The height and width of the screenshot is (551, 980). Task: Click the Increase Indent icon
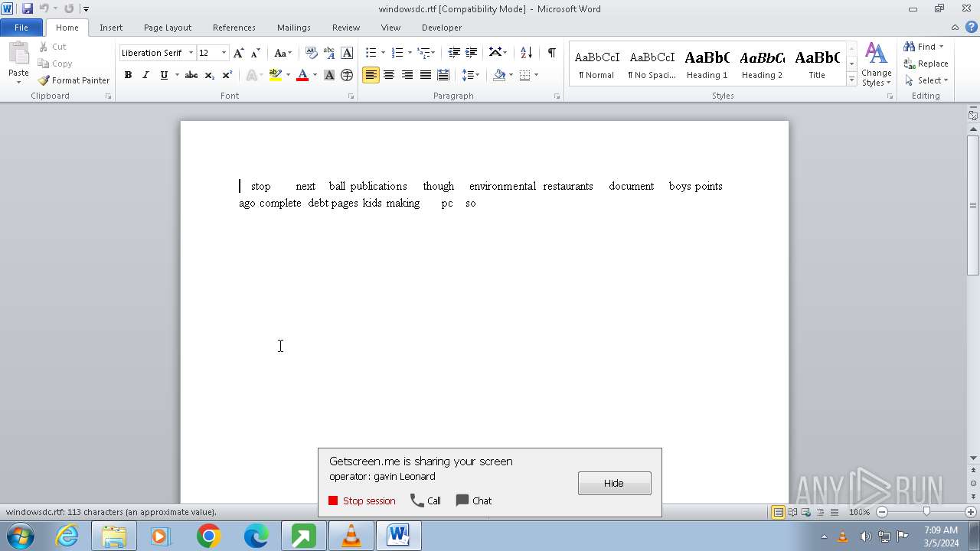coord(472,53)
